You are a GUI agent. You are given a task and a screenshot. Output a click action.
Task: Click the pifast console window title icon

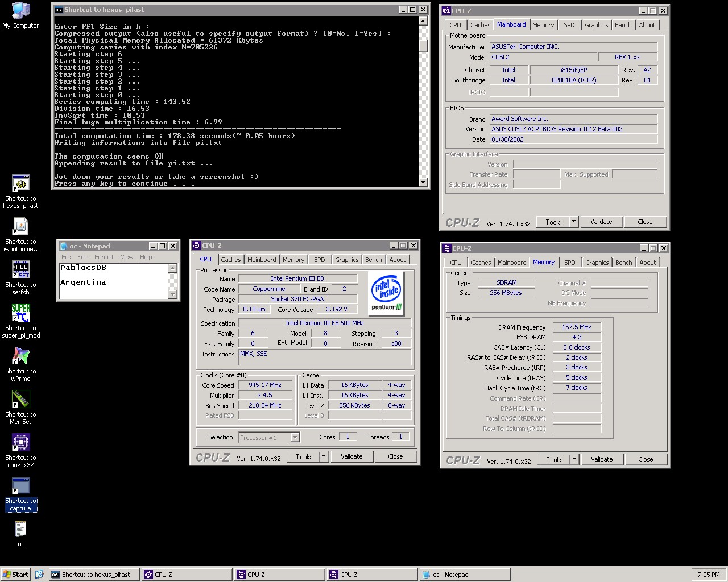pos(59,10)
